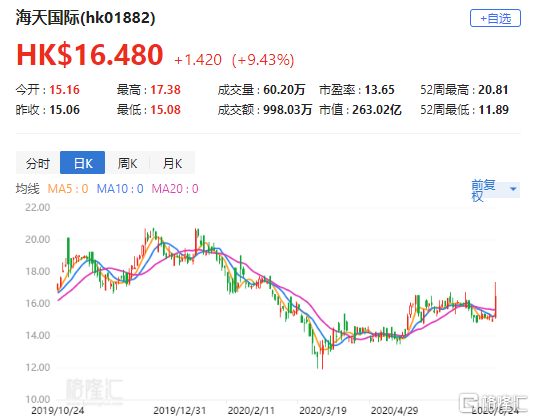534x420 pixels.
Task: Expand the 前复权 adjustment dropdown
Action: (x=495, y=190)
